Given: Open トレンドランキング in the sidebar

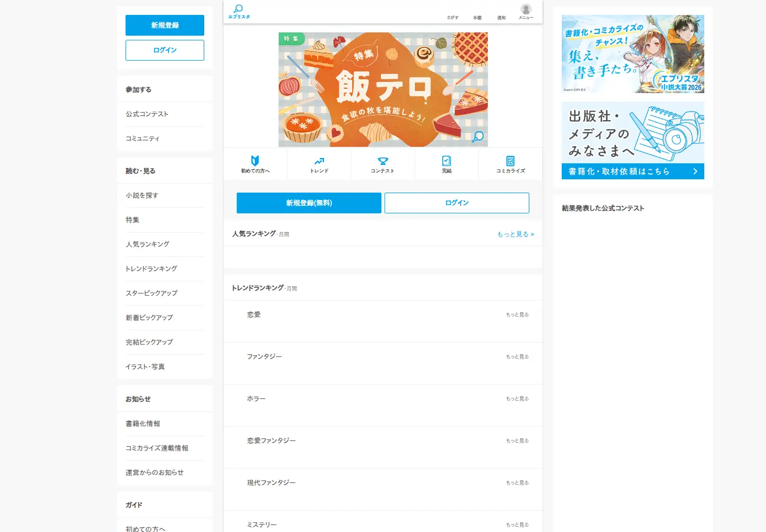Looking at the screenshot, I should [165, 269].
